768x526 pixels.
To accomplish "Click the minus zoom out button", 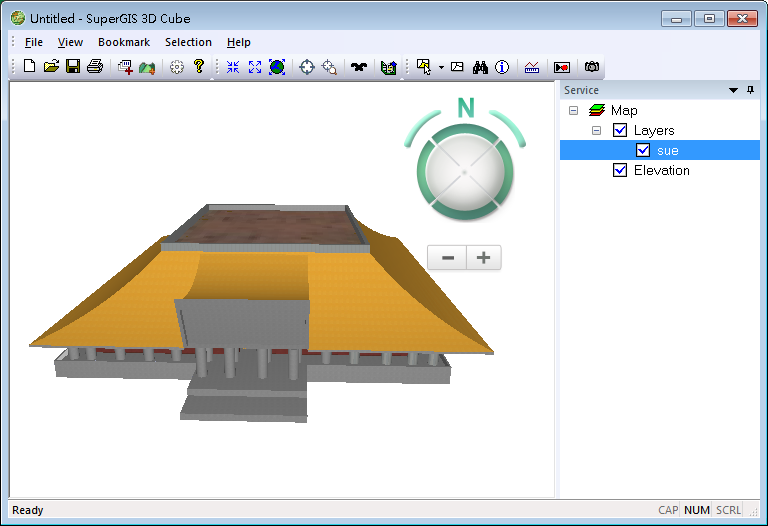I will [447, 258].
